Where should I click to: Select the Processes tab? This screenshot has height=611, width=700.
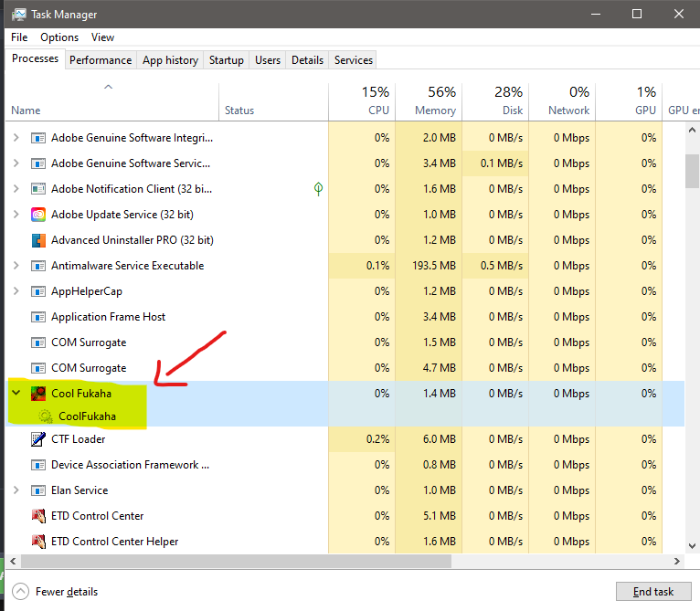(35, 58)
